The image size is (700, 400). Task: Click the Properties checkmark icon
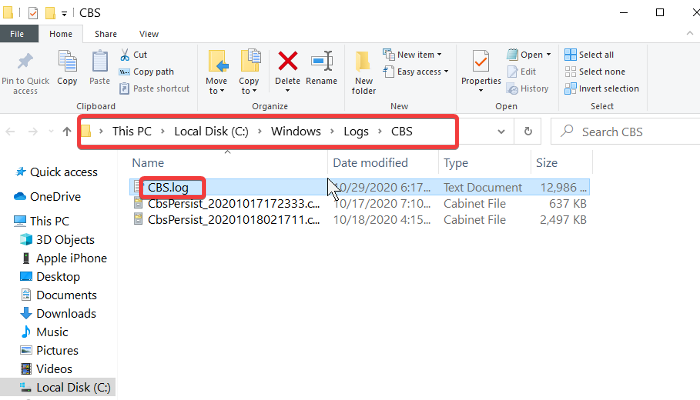(x=481, y=62)
